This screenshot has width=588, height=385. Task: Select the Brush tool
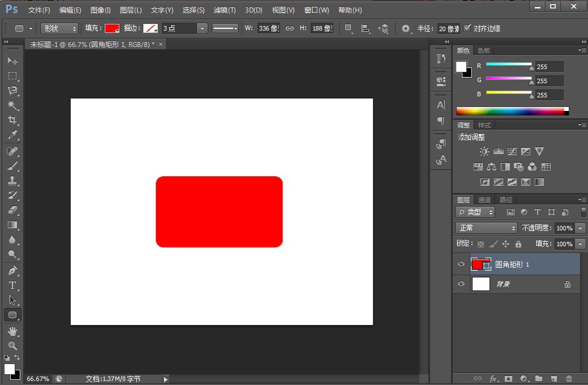[12, 166]
